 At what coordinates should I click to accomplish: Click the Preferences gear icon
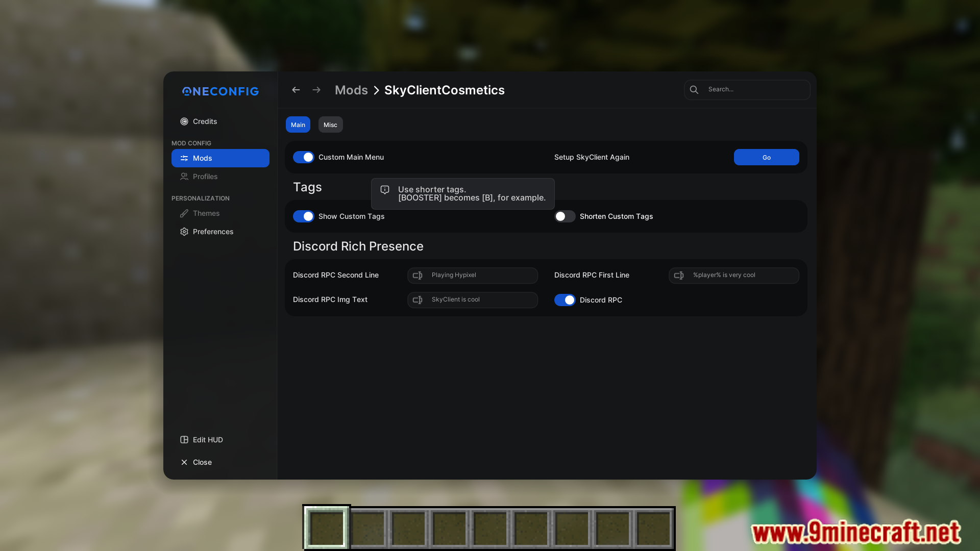(x=184, y=232)
